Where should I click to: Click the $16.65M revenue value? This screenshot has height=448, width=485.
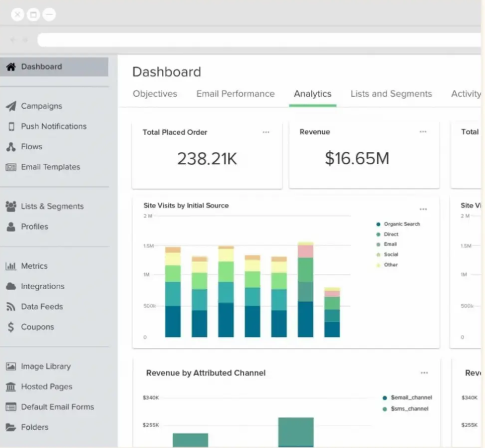(357, 158)
